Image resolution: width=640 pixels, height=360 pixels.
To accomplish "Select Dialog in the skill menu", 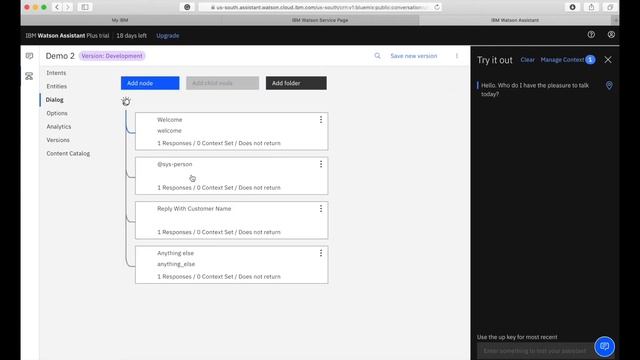I will click(54, 100).
